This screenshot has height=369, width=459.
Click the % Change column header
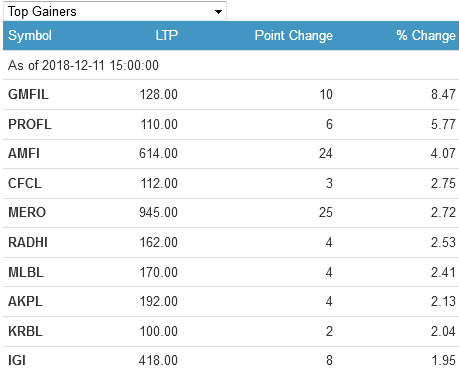point(426,35)
